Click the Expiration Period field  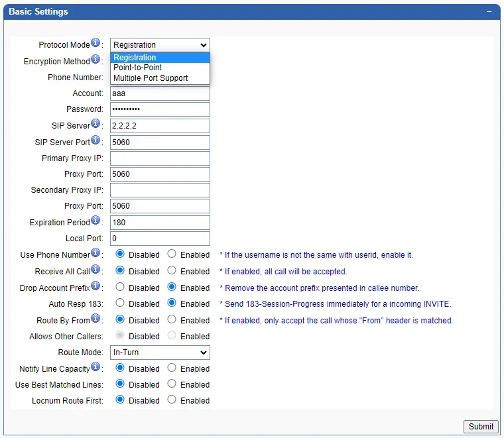click(160, 223)
